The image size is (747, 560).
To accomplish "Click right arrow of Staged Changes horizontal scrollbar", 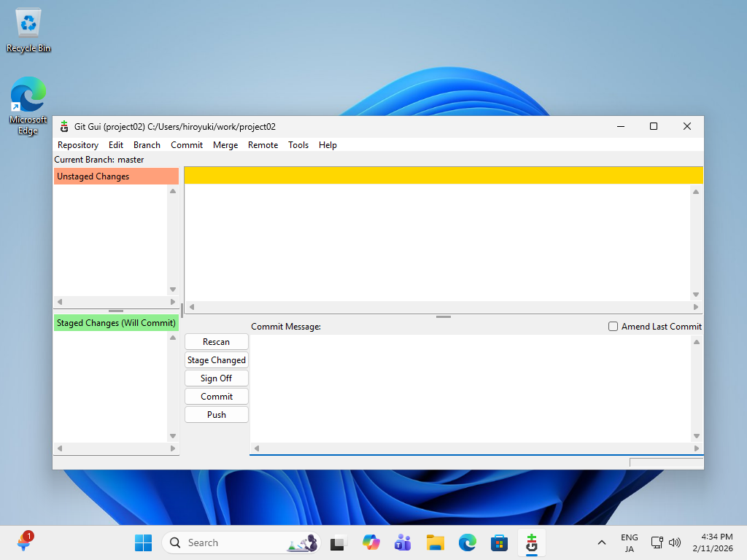I will (x=173, y=448).
